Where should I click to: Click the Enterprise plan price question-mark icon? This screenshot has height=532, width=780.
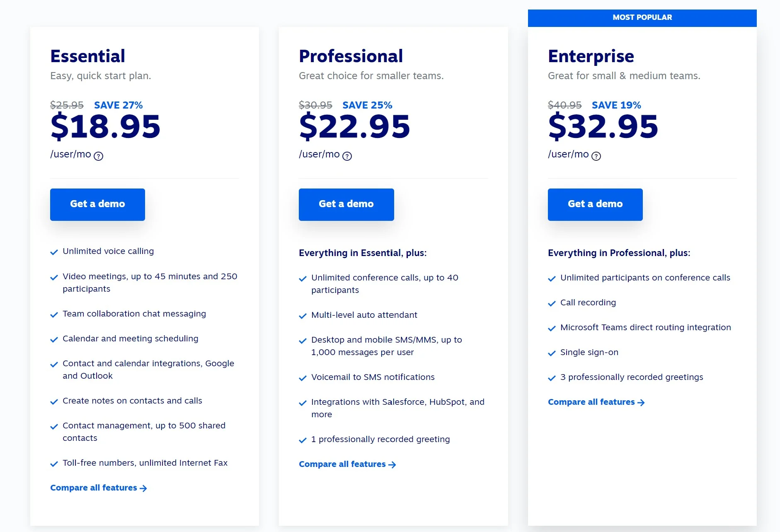[x=596, y=156]
